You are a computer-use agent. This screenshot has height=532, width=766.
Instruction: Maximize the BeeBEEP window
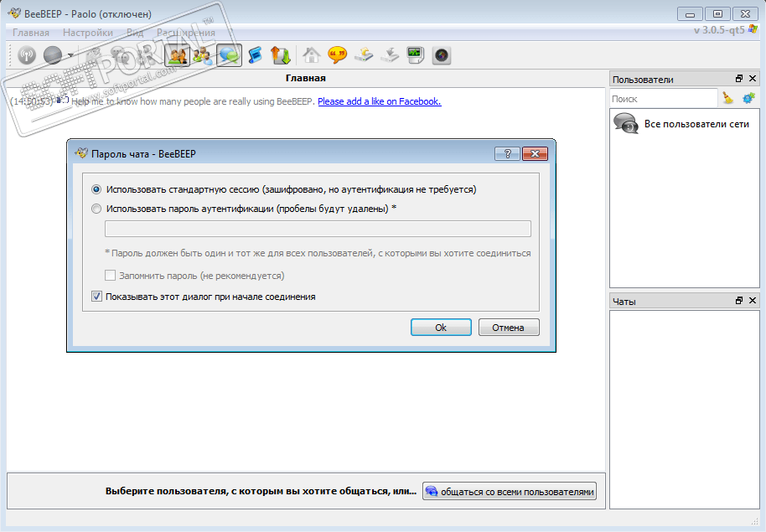tap(717, 14)
